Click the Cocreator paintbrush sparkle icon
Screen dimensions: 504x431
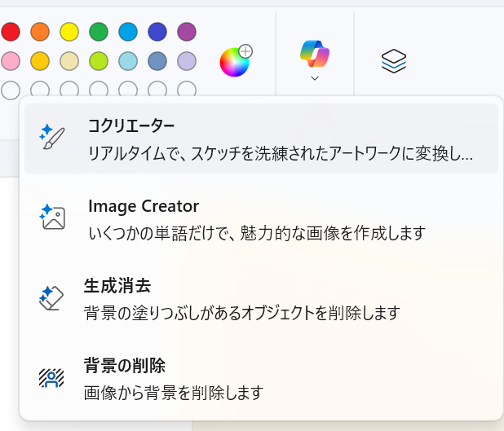[x=51, y=137]
